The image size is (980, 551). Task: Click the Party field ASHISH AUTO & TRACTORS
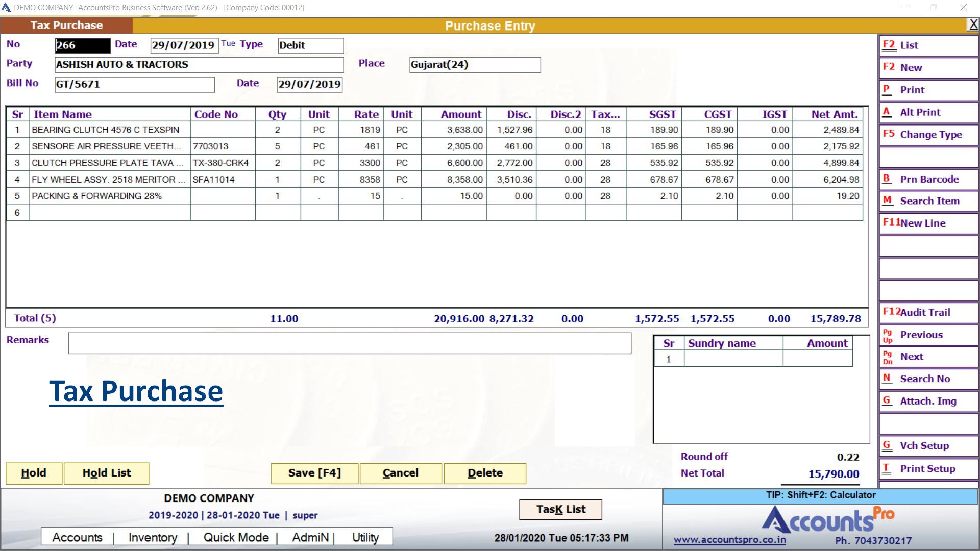[199, 65]
